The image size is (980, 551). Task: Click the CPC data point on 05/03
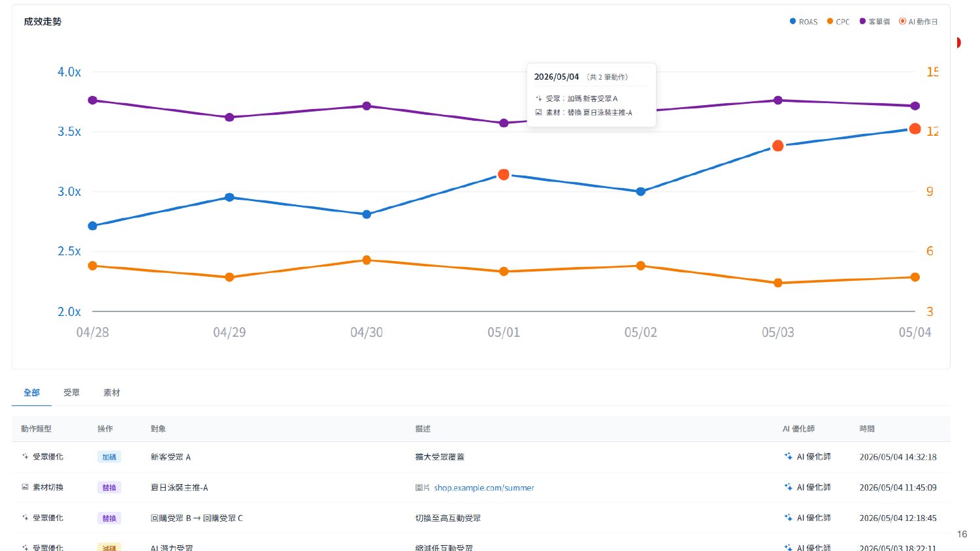point(777,283)
